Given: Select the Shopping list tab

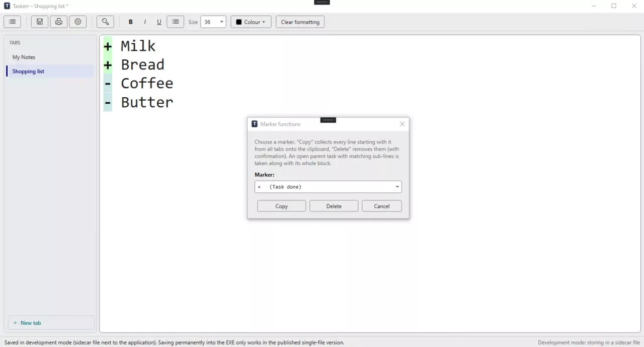Looking at the screenshot, I should coord(50,71).
